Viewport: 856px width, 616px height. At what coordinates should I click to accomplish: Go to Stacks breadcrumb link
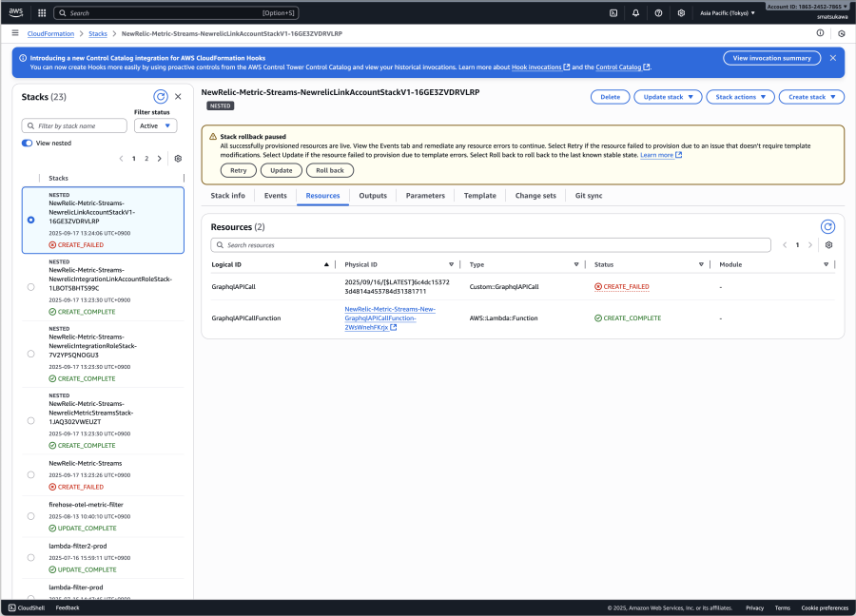98,34
